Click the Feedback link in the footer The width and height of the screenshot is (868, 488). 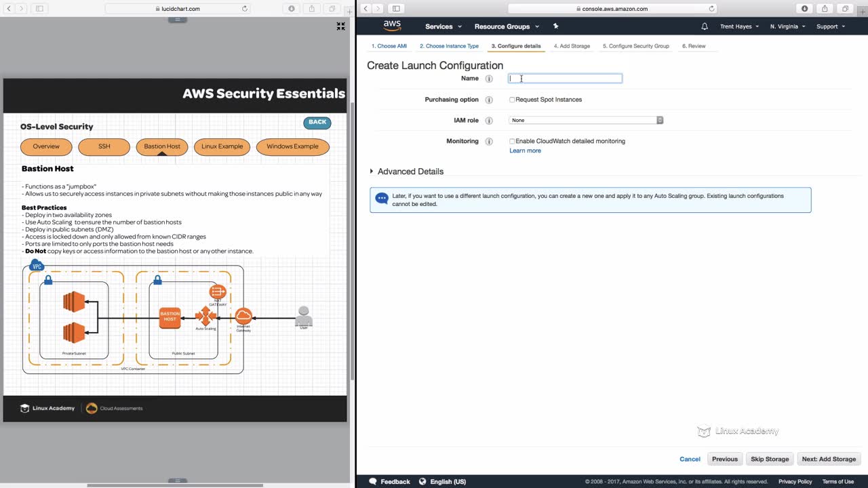click(x=395, y=482)
